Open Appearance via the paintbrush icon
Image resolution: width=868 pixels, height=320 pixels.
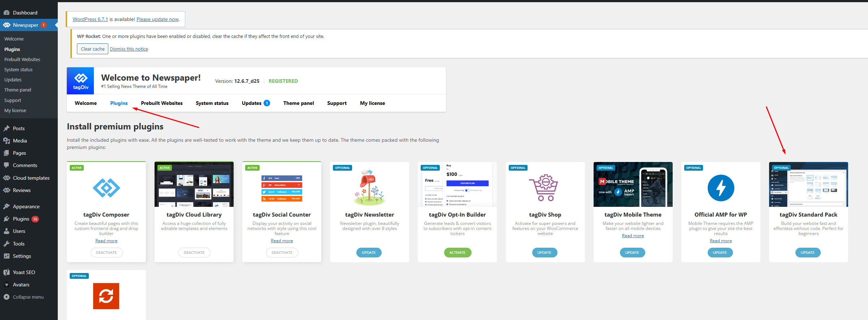click(6, 206)
